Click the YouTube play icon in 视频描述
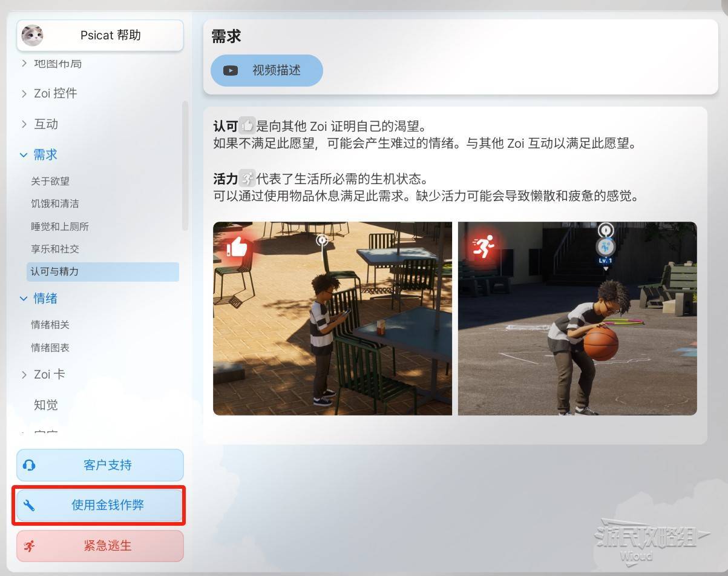Screen dimensions: 728x576 pyautogui.click(x=231, y=70)
